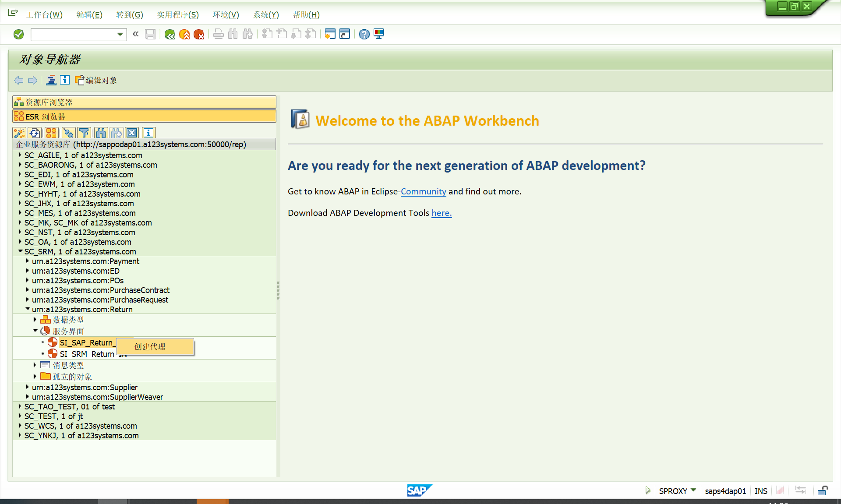Click the refresh icon in ESR browser toolbar
This screenshot has width=841, height=504.
point(35,133)
